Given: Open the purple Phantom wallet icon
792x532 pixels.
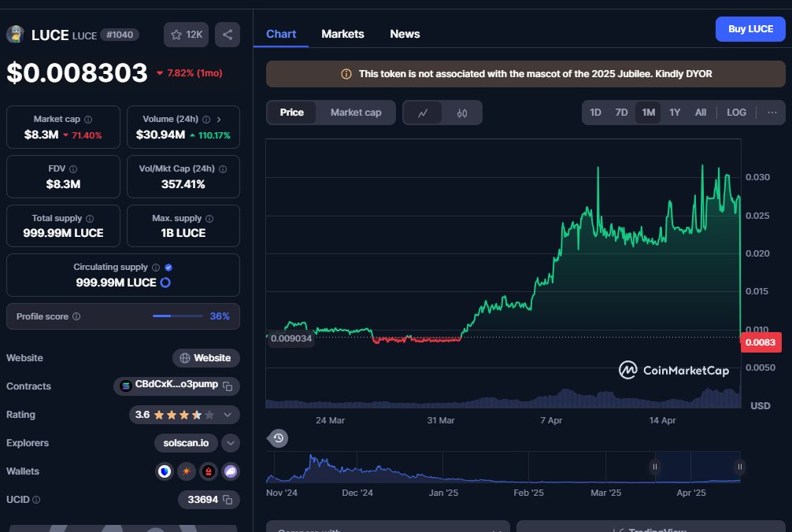Looking at the screenshot, I should point(231,471).
